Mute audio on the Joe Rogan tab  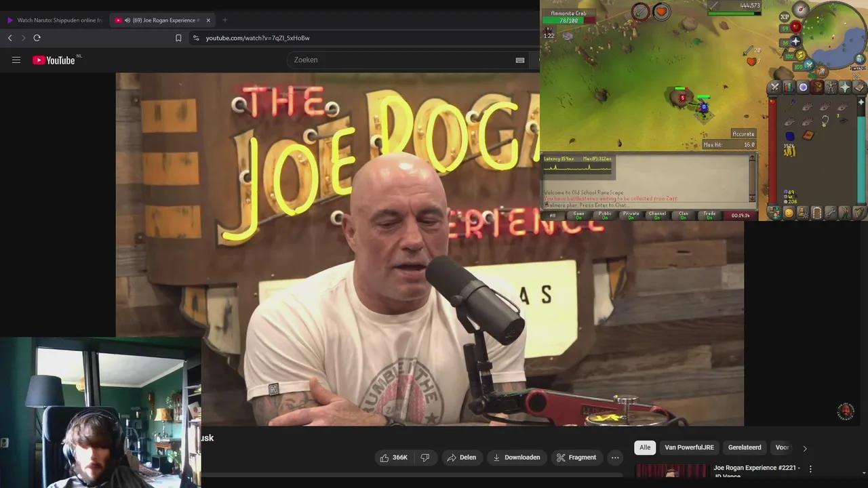click(x=127, y=20)
